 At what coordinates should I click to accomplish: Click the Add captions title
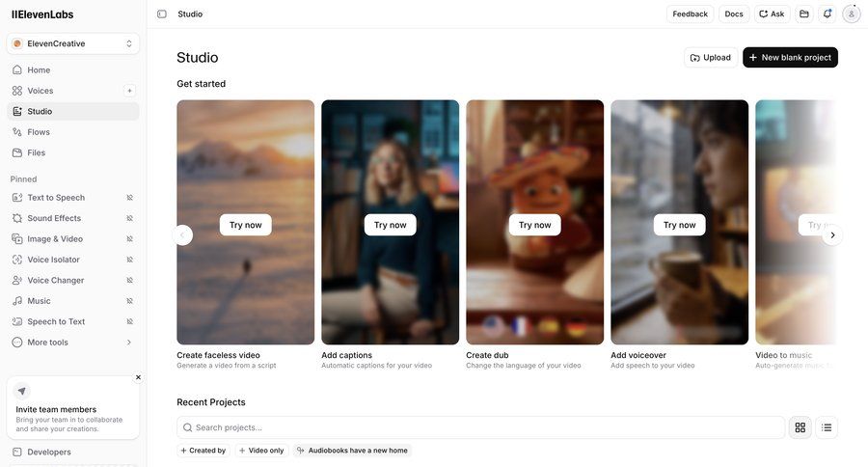346,355
